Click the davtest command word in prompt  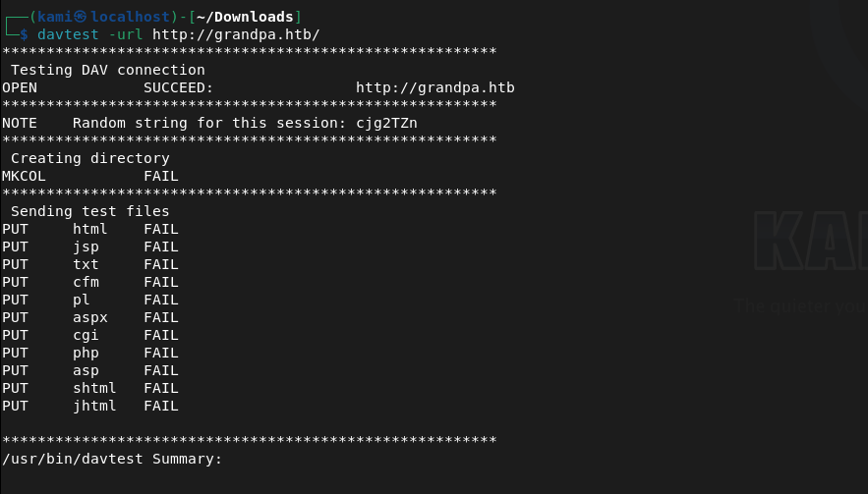tap(68, 34)
